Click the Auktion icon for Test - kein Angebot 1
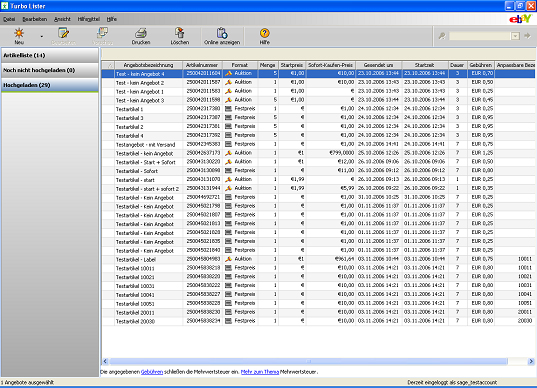 click(x=228, y=91)
